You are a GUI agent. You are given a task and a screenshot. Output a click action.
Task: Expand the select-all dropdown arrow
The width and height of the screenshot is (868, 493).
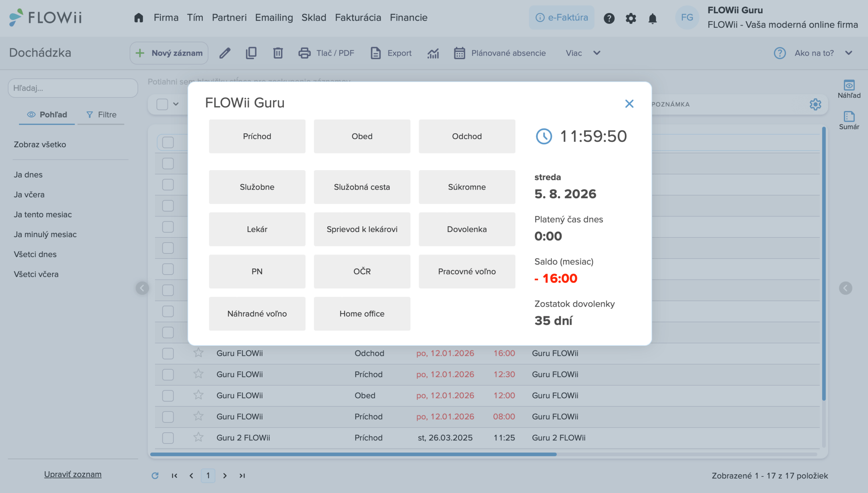[176, 104]
